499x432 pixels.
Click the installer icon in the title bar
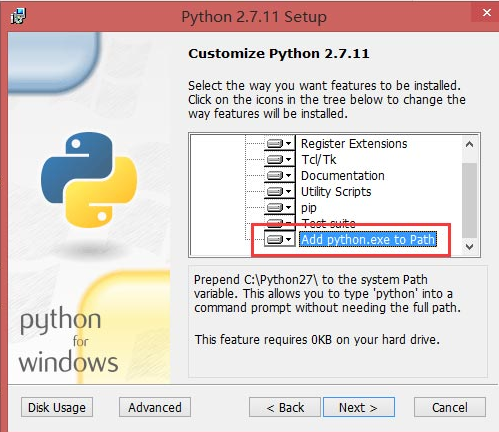[x=18, y=16]
